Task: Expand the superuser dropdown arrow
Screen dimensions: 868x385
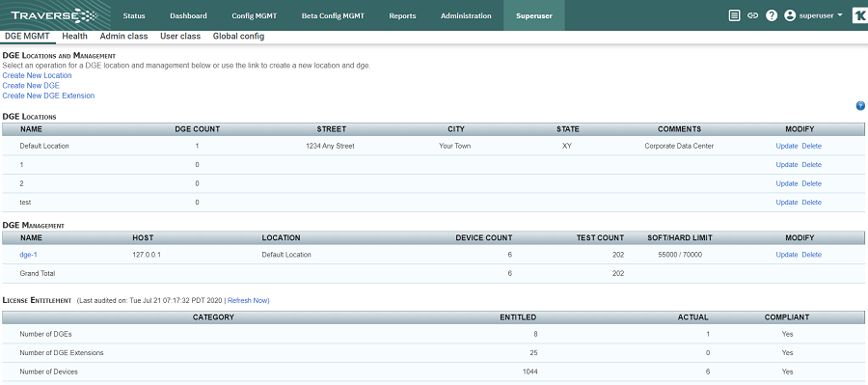Action: [840, 15]
